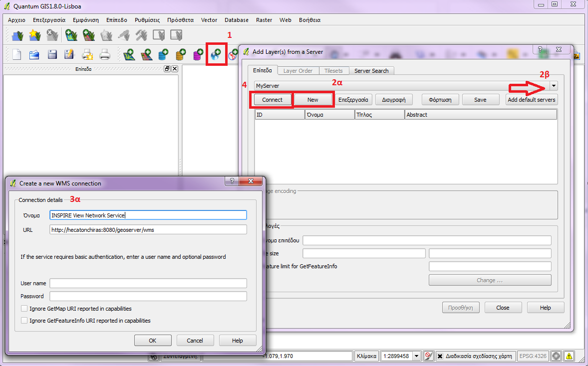Click the Add WMS layer globe icon
Image resolution: width=588 pixels, height=366 pixels.
pos(216,55)
